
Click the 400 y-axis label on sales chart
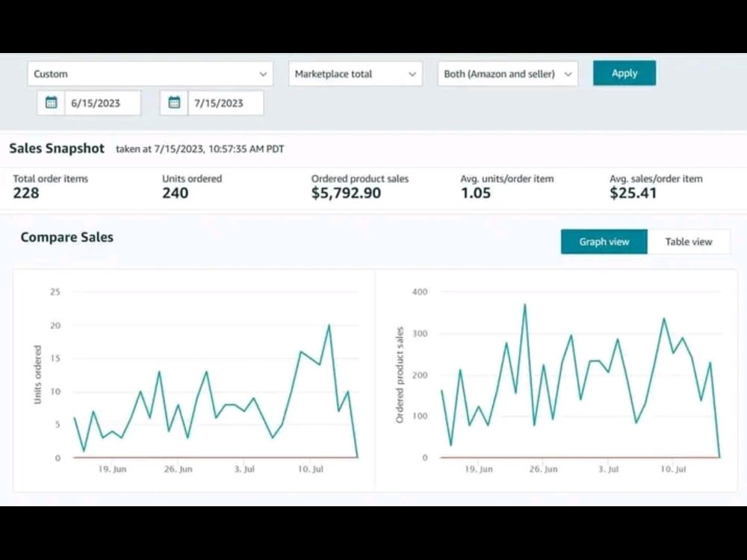(420, 292)
